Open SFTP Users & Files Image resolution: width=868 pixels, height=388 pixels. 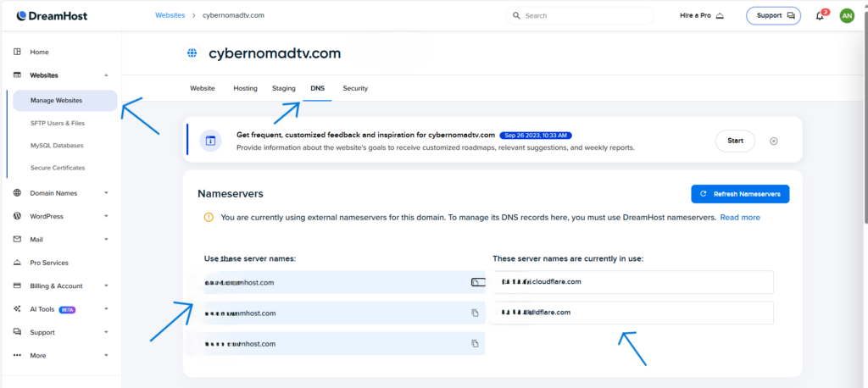coord(58,123)
